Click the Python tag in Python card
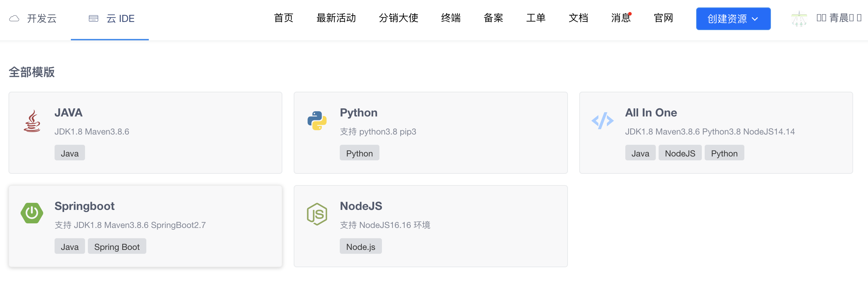This screenshot has height=303, width=868. point(360,153)
